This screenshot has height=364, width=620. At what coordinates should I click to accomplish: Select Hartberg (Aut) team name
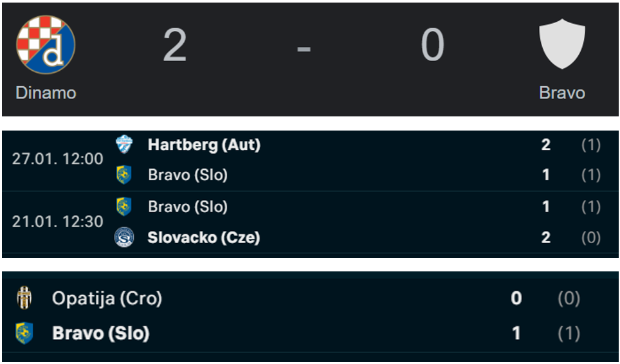(x=204, y=145)
